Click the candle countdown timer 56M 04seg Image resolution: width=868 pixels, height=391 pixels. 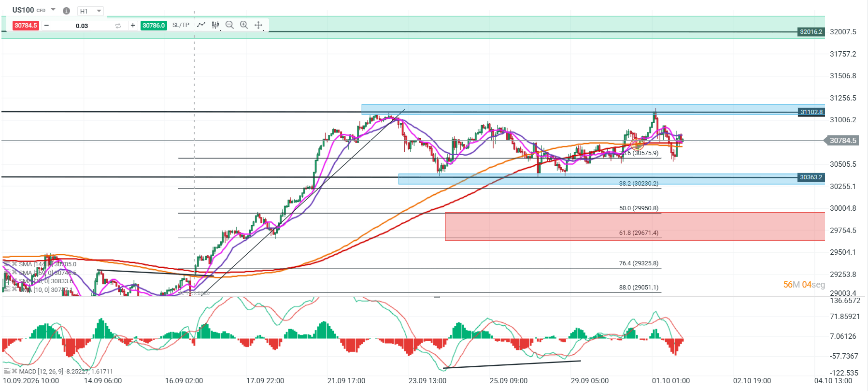click(804, 285)
